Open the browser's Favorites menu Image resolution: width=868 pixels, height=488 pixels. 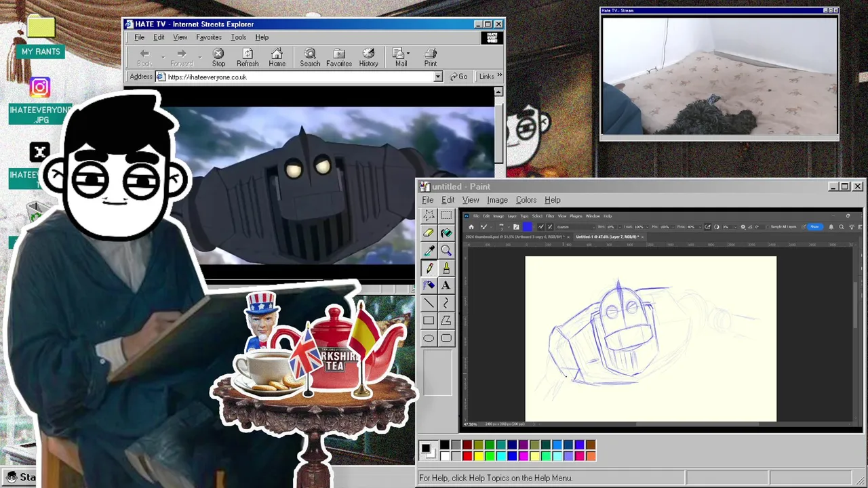click(x=209, y=37)
